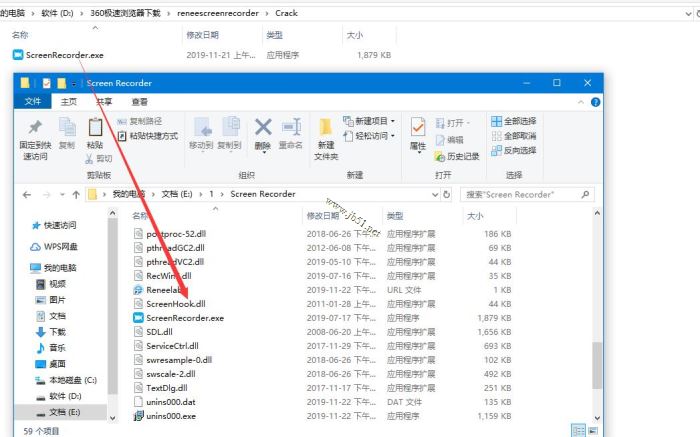Click the Rename (重命名) icon
The width and height of the screenshot is (700, 437).
[291, 127]
